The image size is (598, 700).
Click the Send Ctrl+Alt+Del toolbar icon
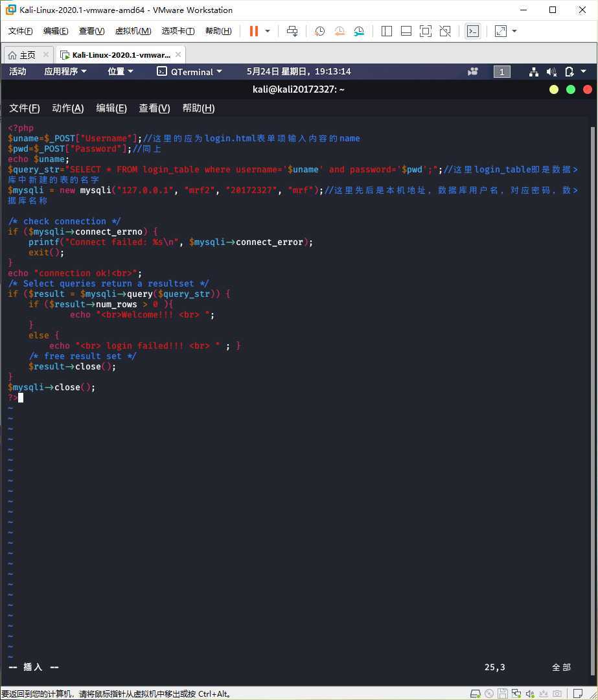point(292,31)
